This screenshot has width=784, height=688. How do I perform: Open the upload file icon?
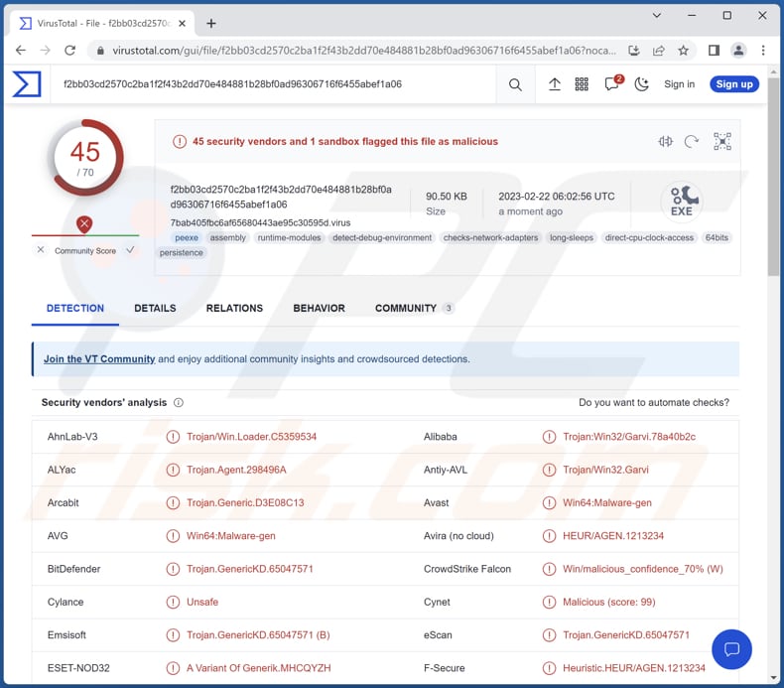click(x=555, y=84)
